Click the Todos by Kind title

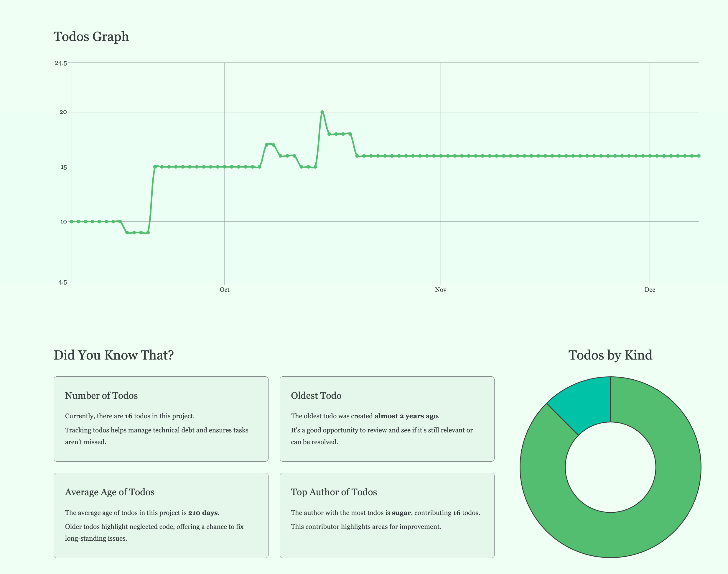610,355
